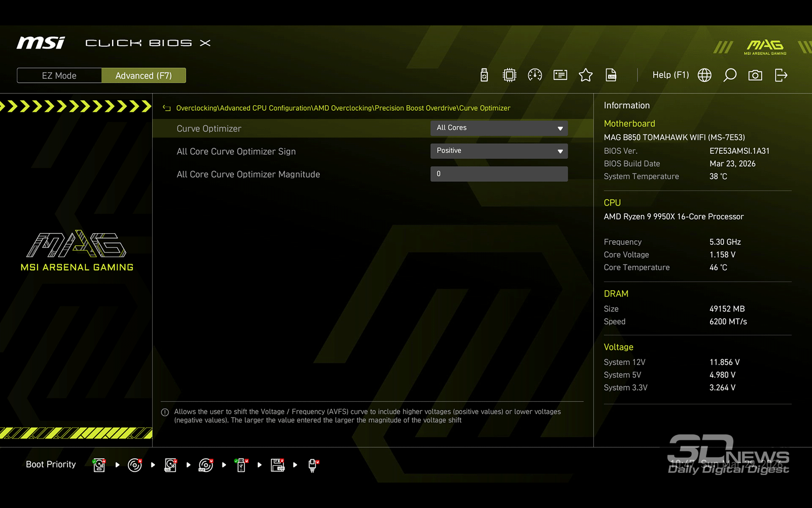Image resolution: width=812 pixels, height=508 pixels.
Task: Click the favorites star icon
Action: pos(585,75)
